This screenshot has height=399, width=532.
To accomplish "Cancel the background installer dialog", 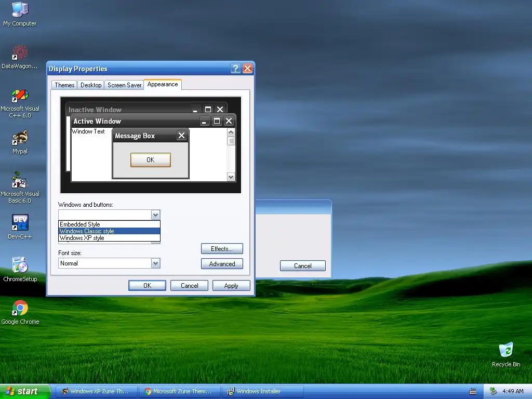I will (303, 265).
